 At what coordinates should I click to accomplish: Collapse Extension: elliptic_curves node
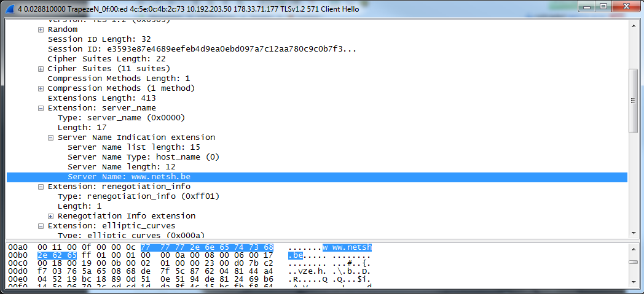click(x=41, y=226)
